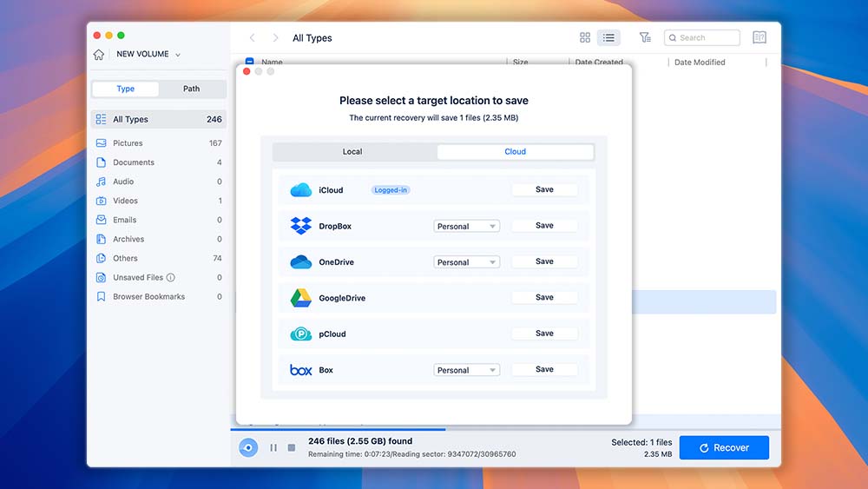Open the Documents category
Screen dimensions: 868x489
(x=158, y=162)
